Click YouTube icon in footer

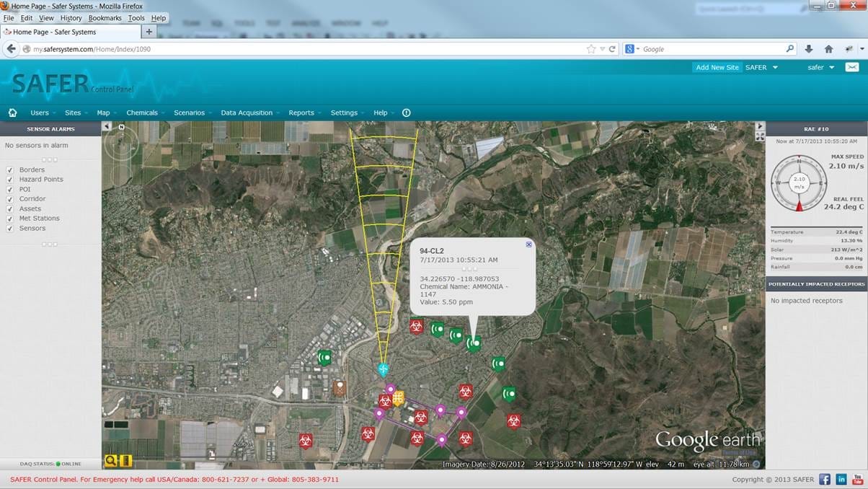pos(858,479)
